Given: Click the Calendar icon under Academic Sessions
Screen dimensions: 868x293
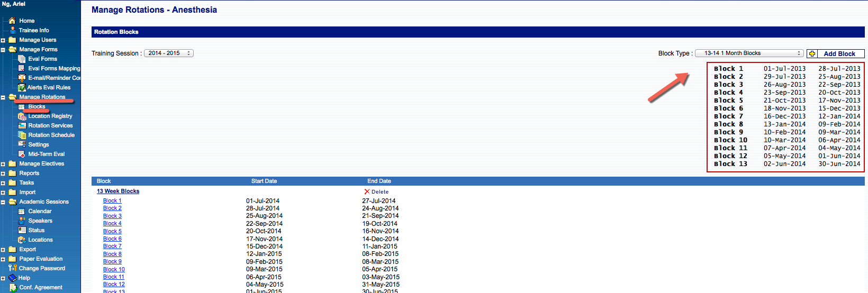Looking at the screenshot, I should coord(22,211).
